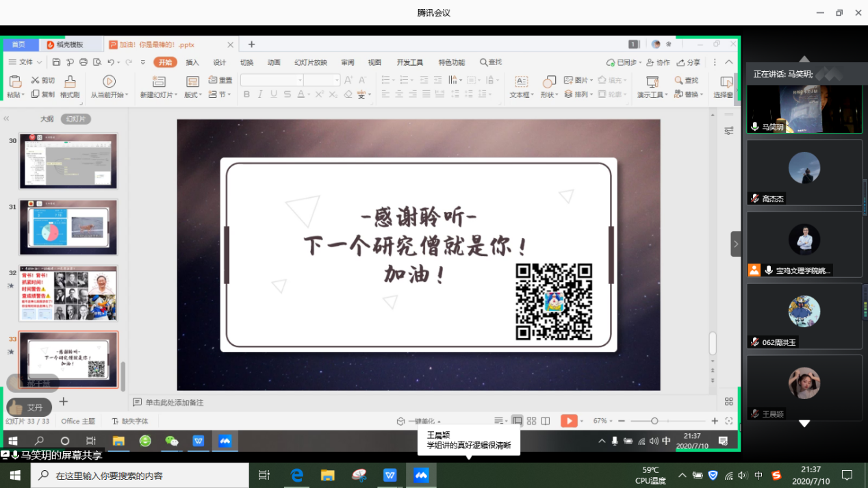The height and width of the screenshot is (488, 868).
Task: Toggle Bold formatting in the ribbon
Action: (x=246, y=94)
